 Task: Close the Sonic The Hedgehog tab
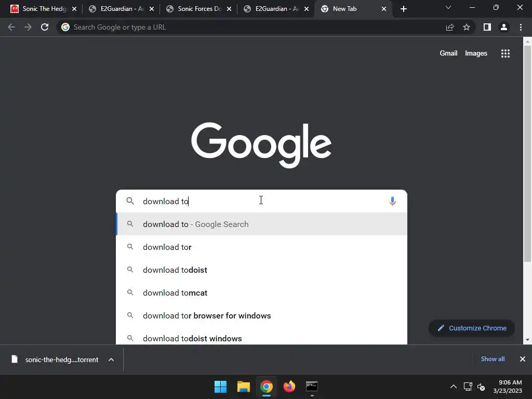pyautogui.click(x=74, y=9)
